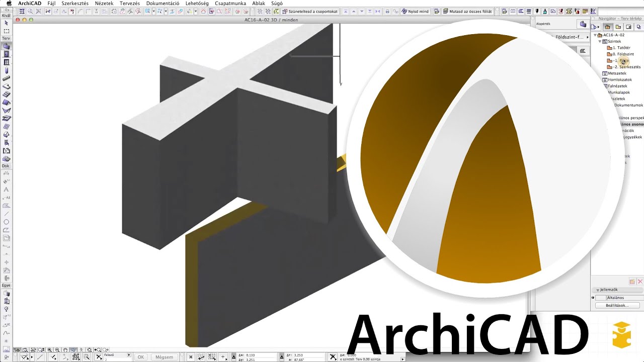Click the Apple menu icon

click(x=9, y=3)
